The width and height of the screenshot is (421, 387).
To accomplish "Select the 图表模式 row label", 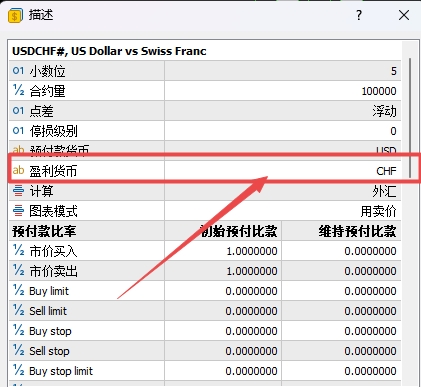I will 53,211.
